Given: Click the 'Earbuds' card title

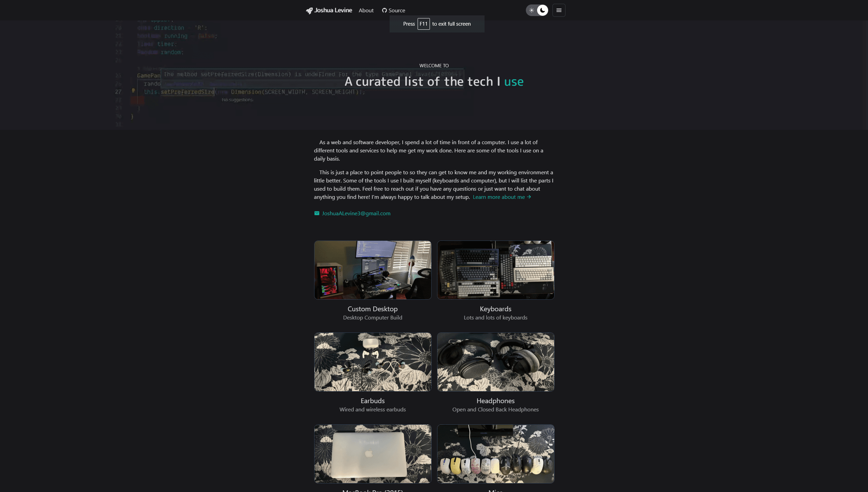Looking at the screenshot, I should click(373, 401).
